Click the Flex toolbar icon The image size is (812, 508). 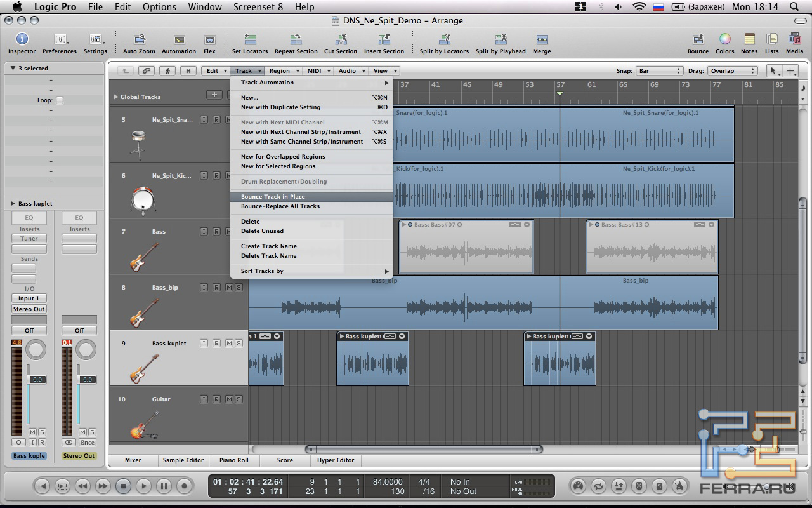coord(209,40)
